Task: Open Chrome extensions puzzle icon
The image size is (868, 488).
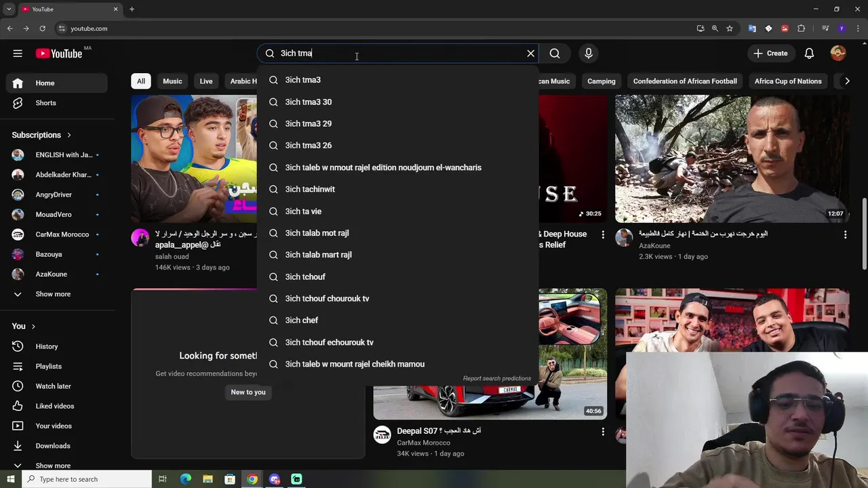Action: click(x=801, y=28)
